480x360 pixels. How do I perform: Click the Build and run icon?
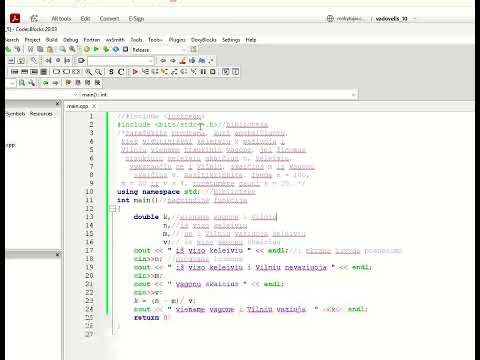tap(106, 50)
